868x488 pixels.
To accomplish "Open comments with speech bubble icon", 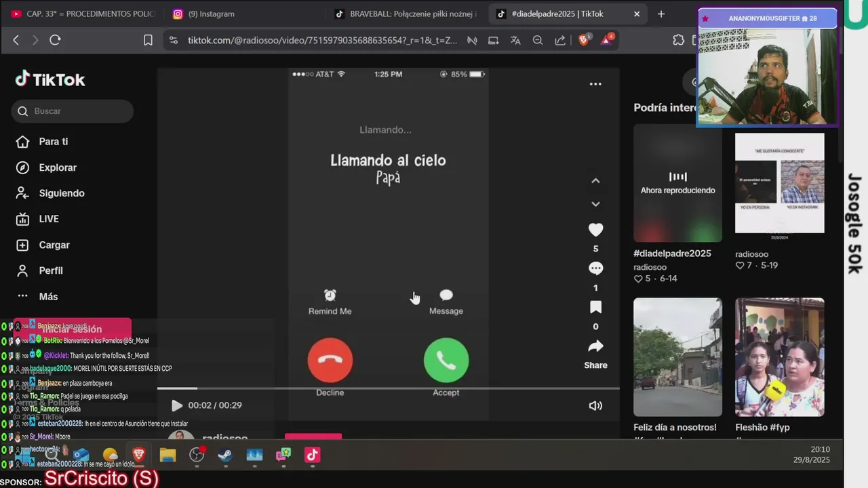I will (x=595, y=268).
